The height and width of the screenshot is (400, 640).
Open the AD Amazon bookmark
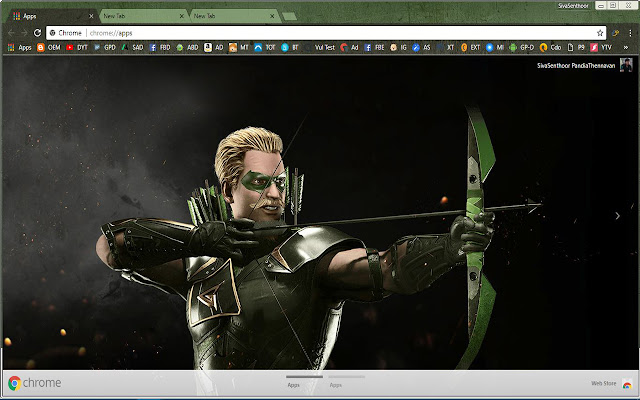(214, 47)
